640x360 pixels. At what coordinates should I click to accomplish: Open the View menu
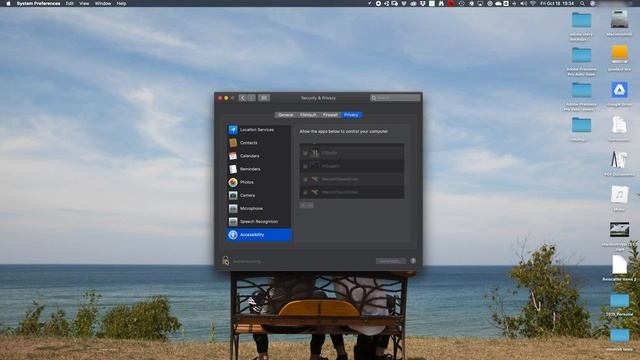84,3
